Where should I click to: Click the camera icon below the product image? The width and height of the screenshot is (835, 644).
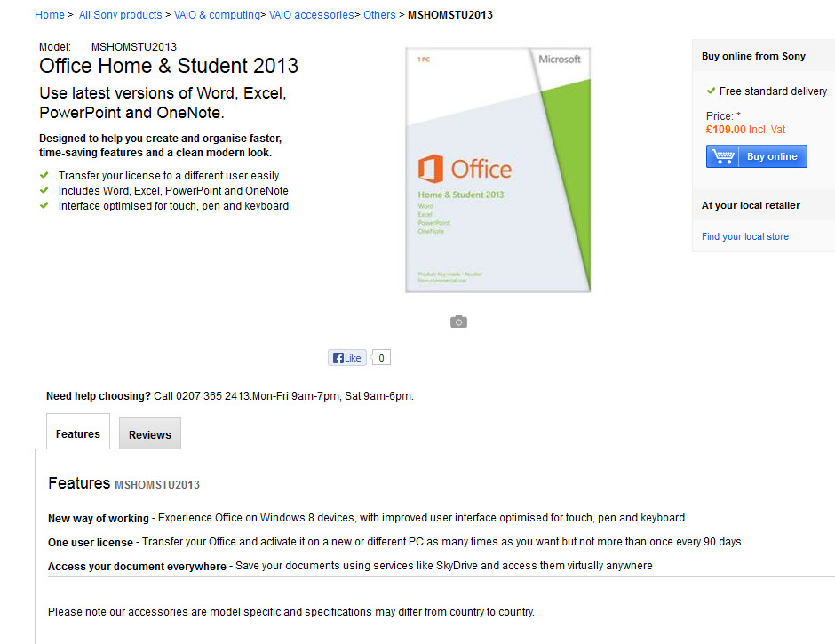458,322
